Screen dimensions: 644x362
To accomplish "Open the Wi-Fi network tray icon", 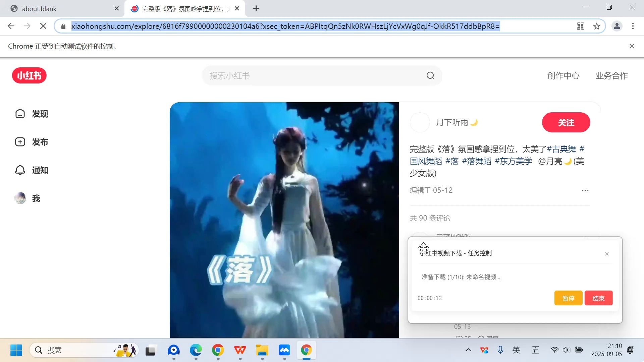I will (554, 350).
